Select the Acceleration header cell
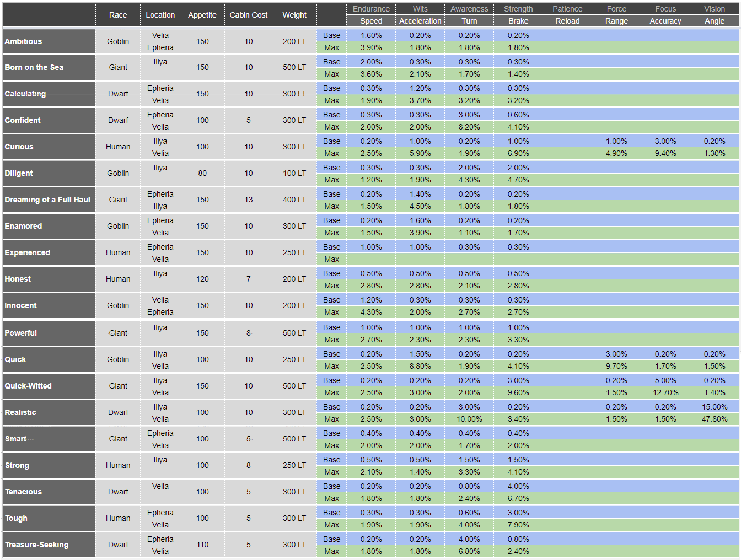 [x=420, y=21]
